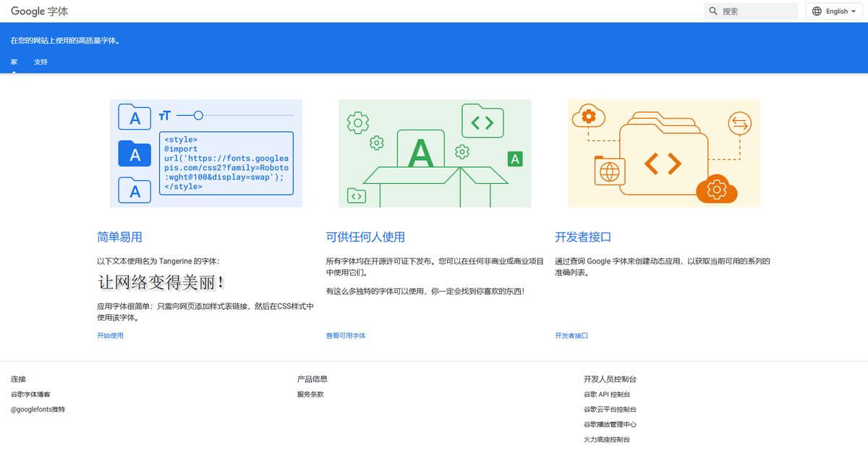Click the 谷歌字体博客 footer link

point(30,394)
